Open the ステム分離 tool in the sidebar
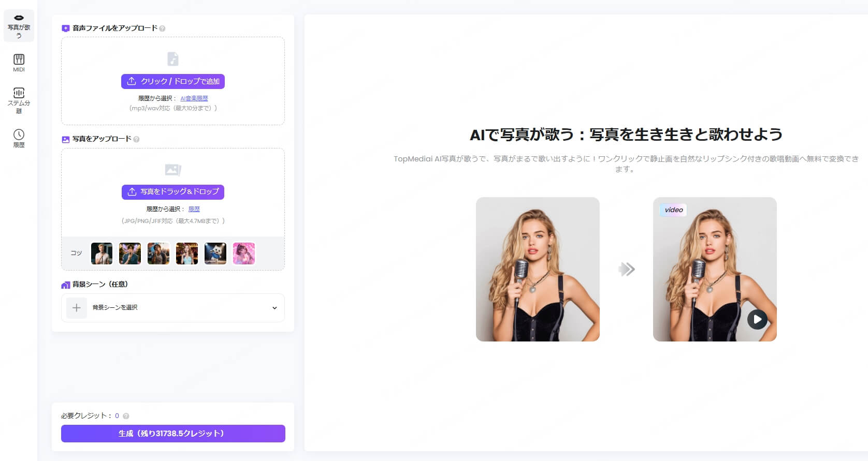 (19, 99)
